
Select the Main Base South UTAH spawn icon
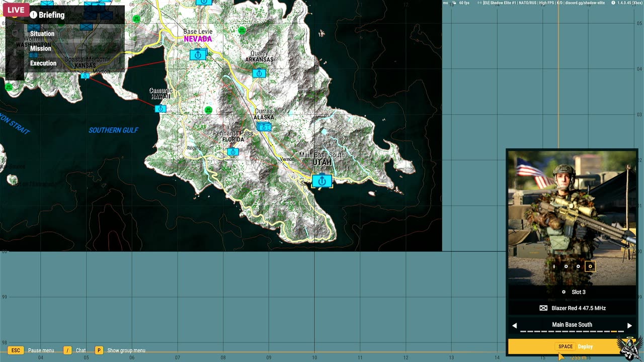(322, 180)
